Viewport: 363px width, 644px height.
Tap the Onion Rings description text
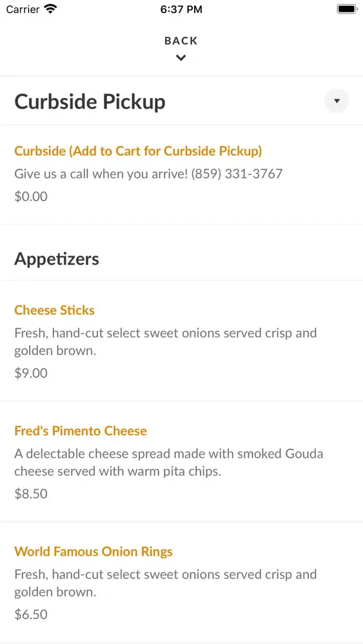click(x=165, y=583)
